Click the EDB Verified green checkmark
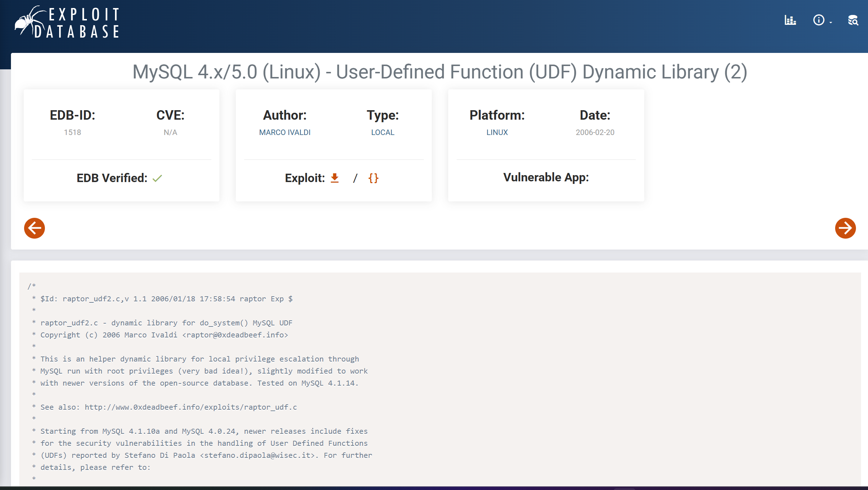The height and width of the screenshot is (490, 868). [x=157, y=178]
